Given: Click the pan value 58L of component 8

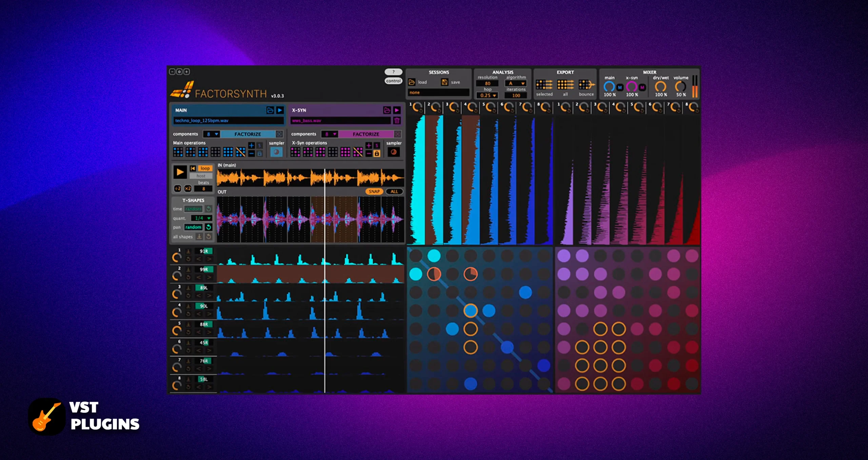Looking at the screenshot, I should 204,379.
